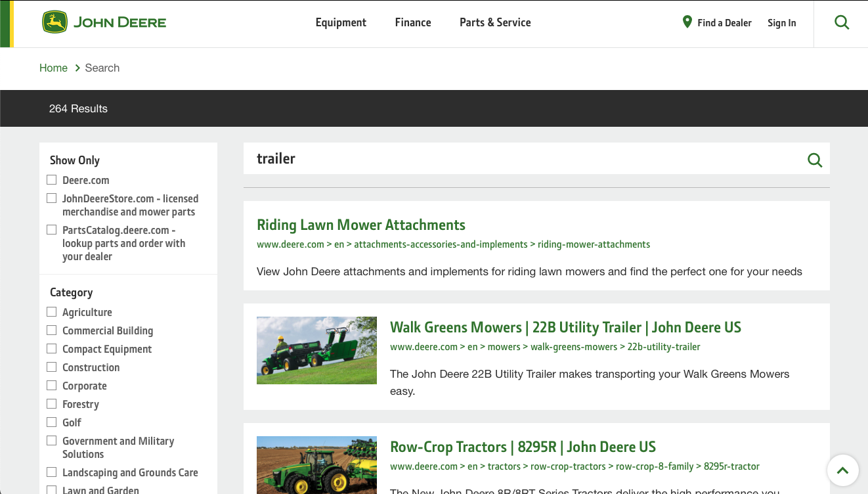
Task: Click the 264 Results count text
Action: tap(78, 109)
